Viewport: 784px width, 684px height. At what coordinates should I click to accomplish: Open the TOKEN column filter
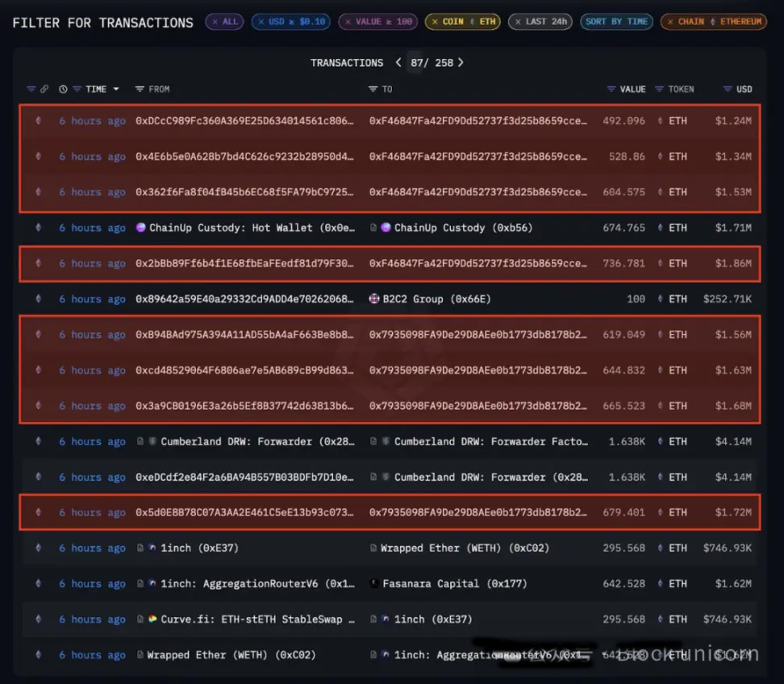pos(659,89)
